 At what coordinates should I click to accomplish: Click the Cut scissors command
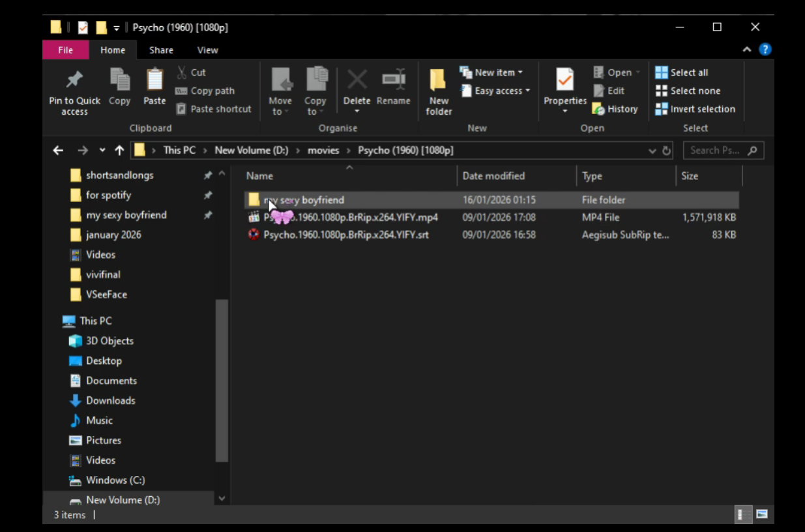190,72
